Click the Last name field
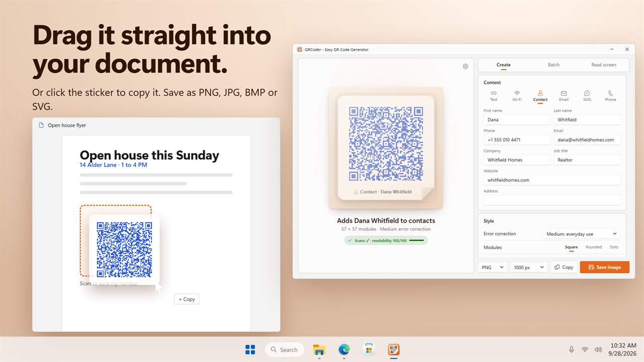644x362 pixels. point(587,120)
